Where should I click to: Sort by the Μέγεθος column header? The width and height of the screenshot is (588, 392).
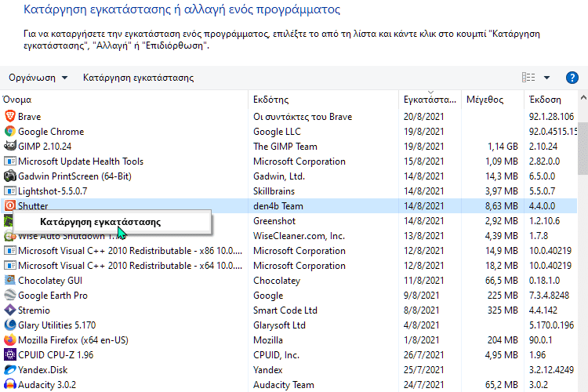click(x=492, y=100)
